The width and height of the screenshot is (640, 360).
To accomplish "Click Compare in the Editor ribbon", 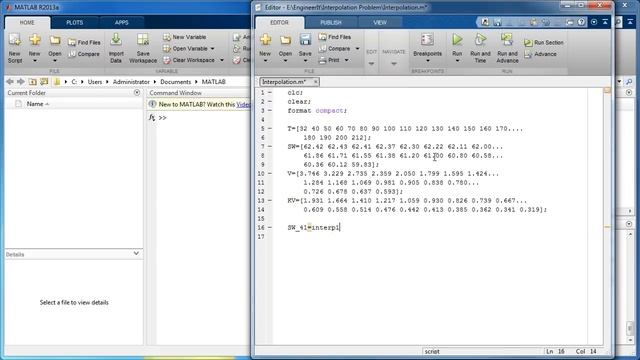I will 334,49.
